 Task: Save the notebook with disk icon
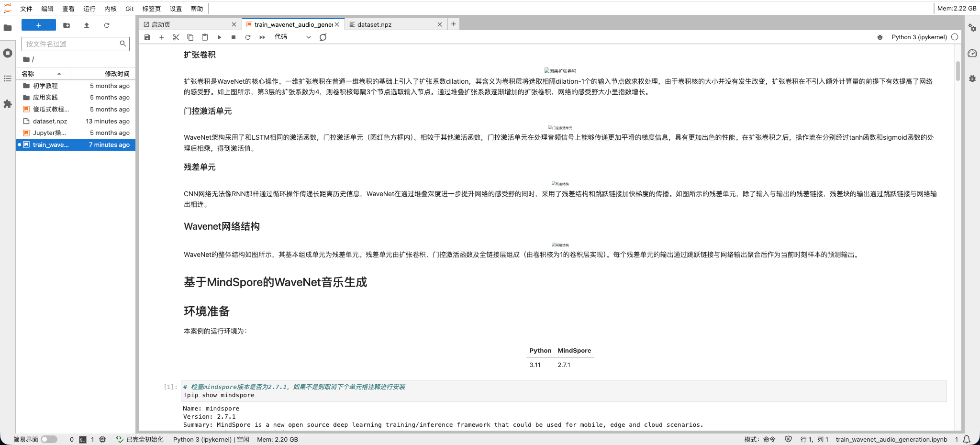(x=147, y=37)
